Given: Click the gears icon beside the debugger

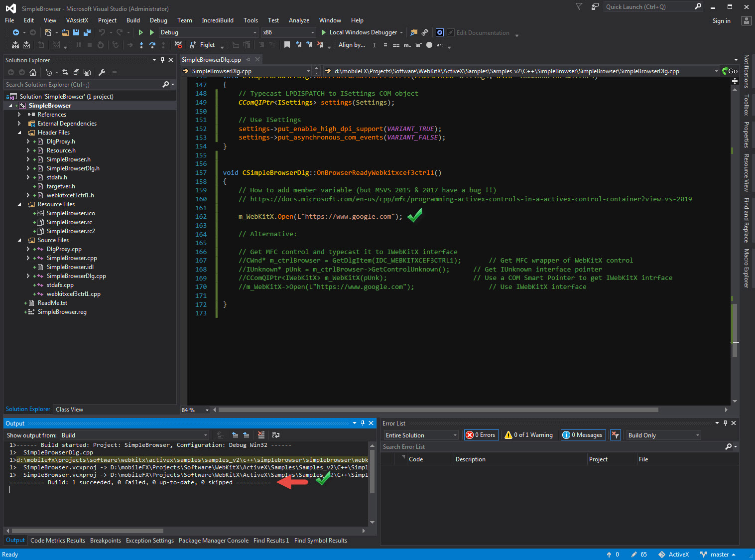Looking at the screenshot, I should click(425, 32).
